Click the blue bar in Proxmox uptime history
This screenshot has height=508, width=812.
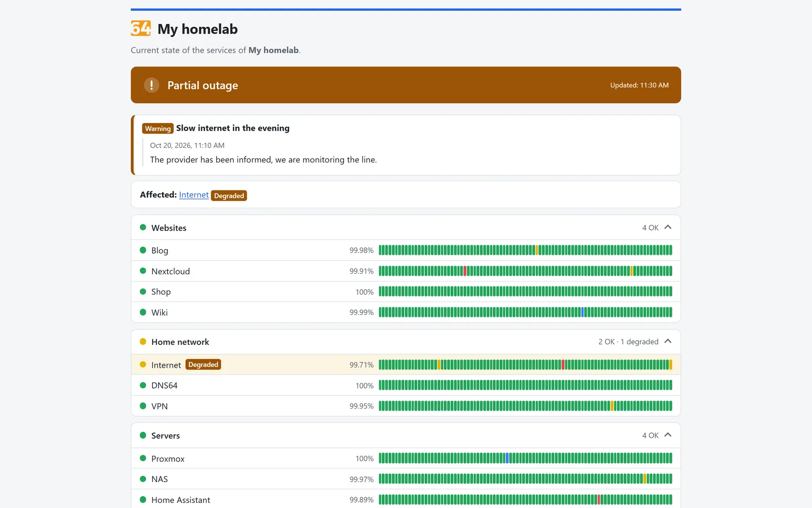(x=507, y=458)
